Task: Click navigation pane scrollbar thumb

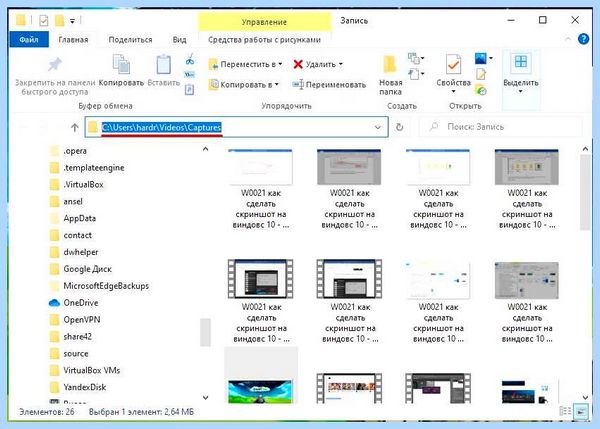Action: pos(205,332)
